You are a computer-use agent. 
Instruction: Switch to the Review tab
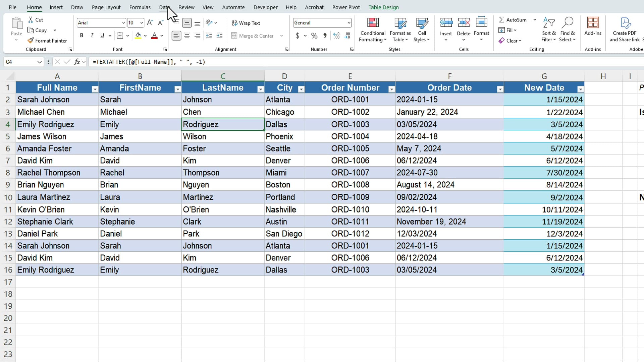click(186, 7)
